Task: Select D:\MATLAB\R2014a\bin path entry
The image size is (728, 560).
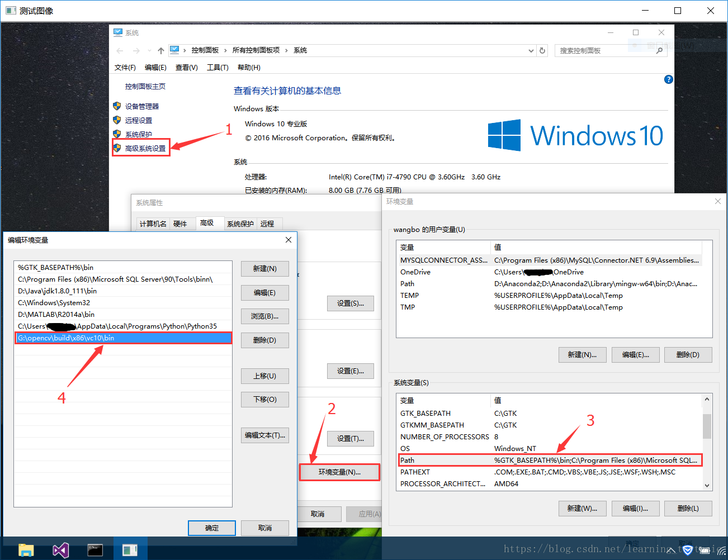Action: [123, 315]
